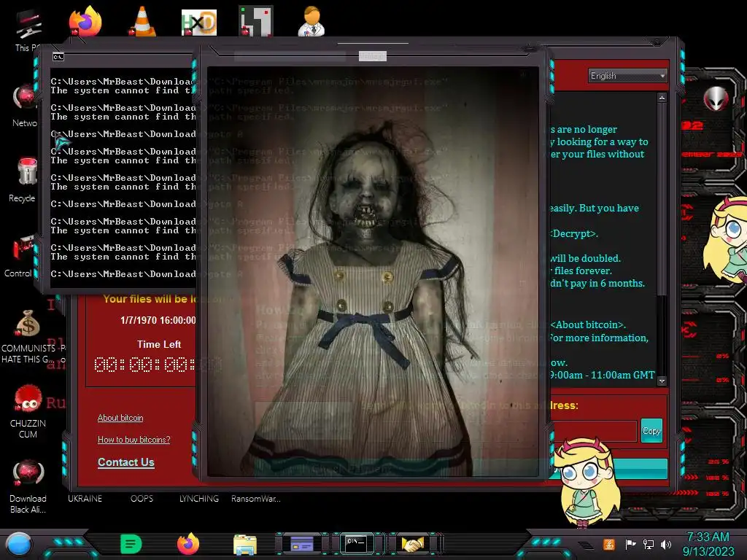
Task: Launch Firefox from the taskbar
Action: pyautogui.click(x=188, y=544)
